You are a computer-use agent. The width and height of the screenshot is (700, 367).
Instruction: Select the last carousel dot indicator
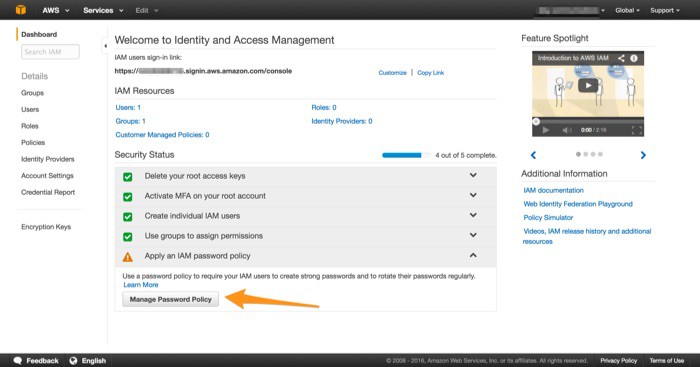(x=600, y=154)
